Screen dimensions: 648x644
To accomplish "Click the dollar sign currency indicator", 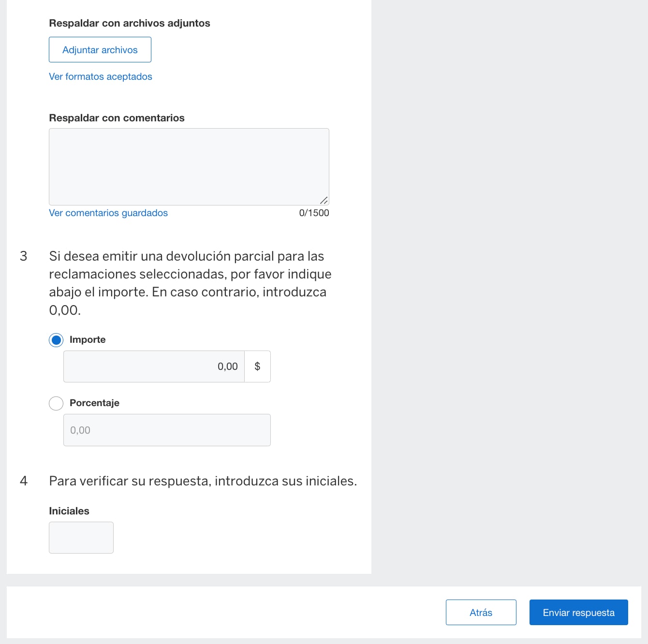I will [x=257, y=366].
